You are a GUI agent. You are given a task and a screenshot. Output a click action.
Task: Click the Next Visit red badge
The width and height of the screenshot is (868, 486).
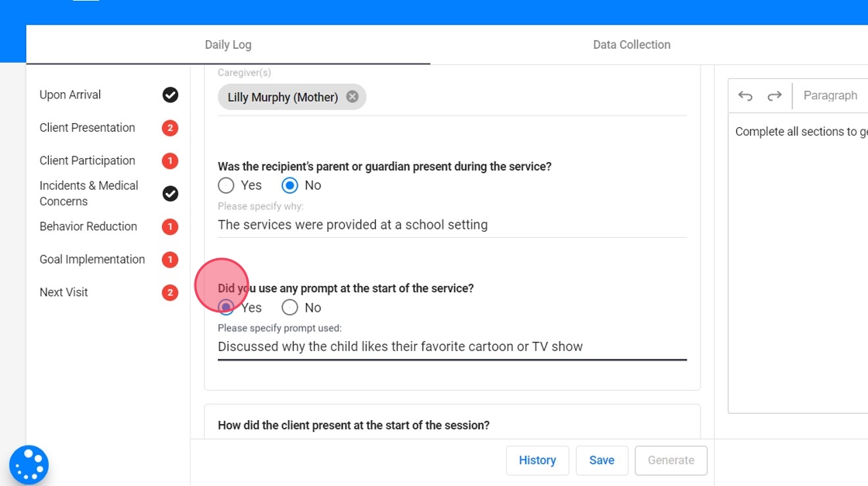pos(170,292)
